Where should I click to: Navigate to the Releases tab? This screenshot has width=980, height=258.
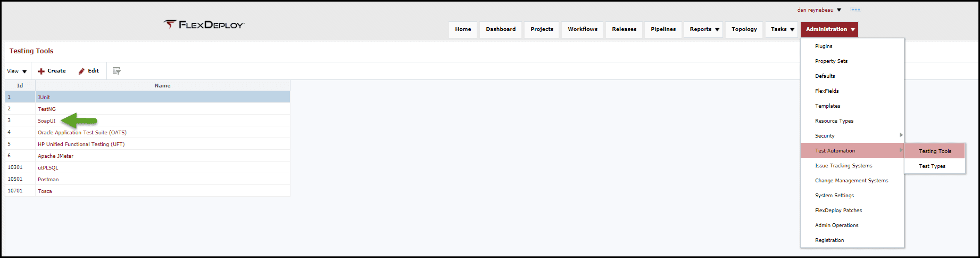624,29
